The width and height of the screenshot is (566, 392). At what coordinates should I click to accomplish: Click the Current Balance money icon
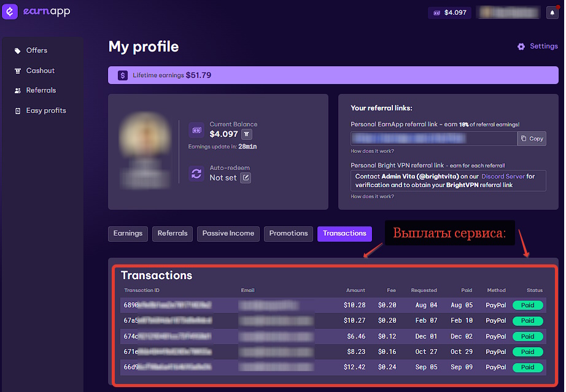[x=196, y=130]
